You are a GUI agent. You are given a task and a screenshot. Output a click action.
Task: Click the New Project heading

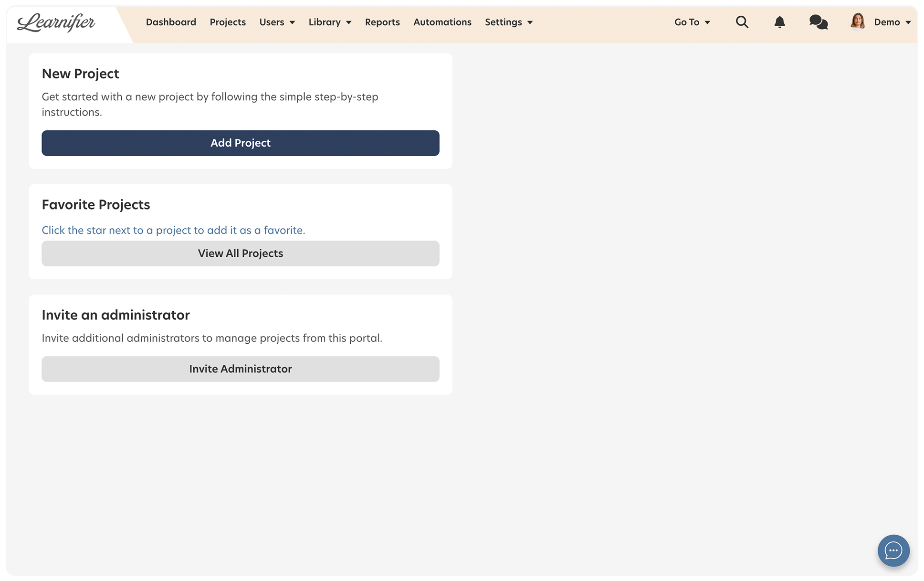pyautogui.click(x=80, y=74)
